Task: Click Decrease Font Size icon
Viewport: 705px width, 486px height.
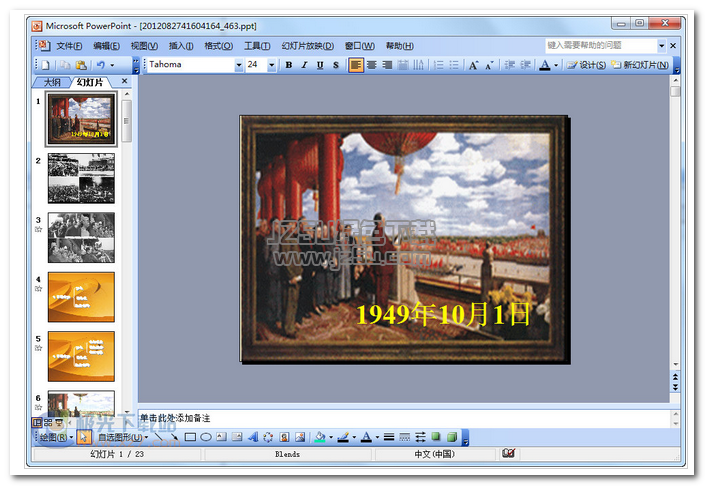Action: click(x=489, y=65)
